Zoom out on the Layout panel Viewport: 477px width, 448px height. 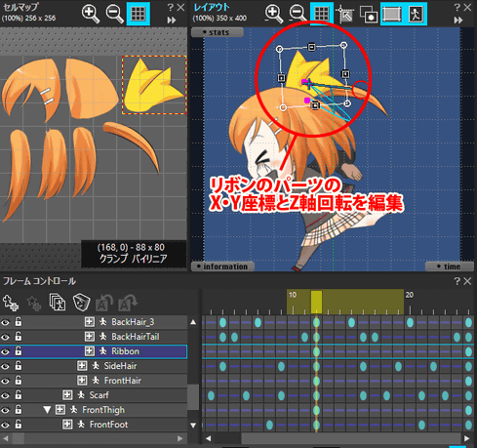(298, 14)
